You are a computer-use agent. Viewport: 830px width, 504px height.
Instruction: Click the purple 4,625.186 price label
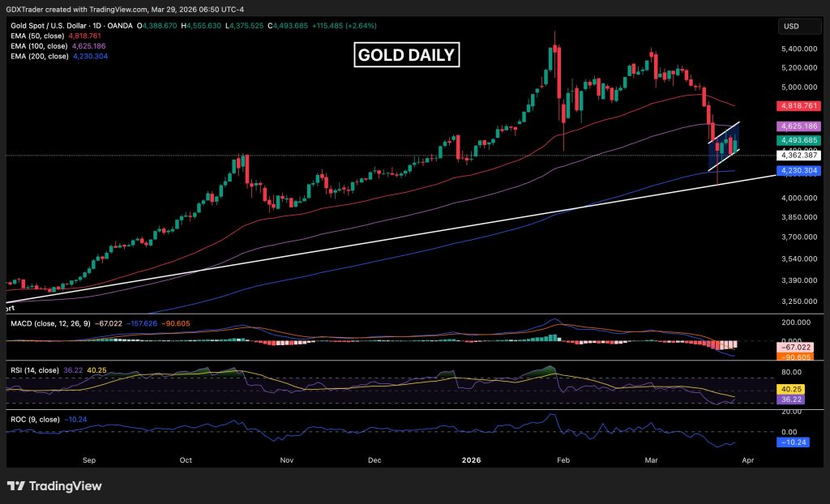click(x=798, y=127)
